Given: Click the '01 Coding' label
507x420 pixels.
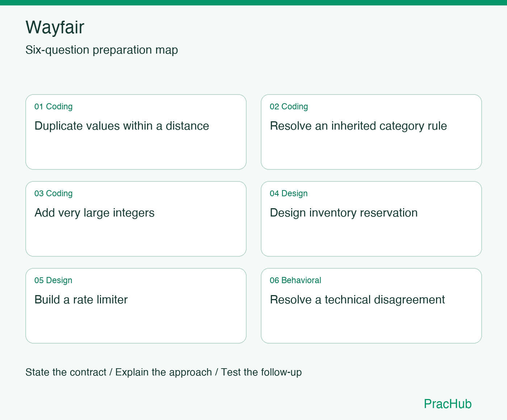Looking at the screenshot, I should click(x=54, y=106).
